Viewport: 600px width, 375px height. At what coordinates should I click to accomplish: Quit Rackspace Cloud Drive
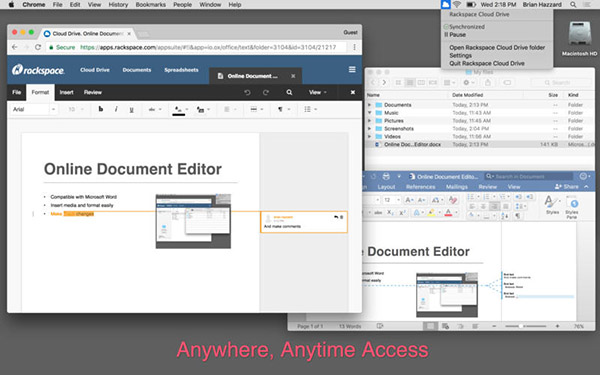click(x=487, y=64)
